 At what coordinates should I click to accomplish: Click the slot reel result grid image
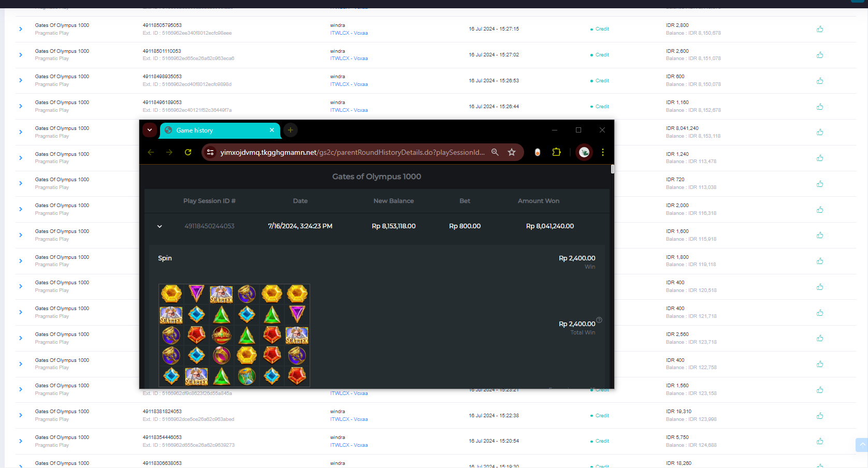coord(234,335)
